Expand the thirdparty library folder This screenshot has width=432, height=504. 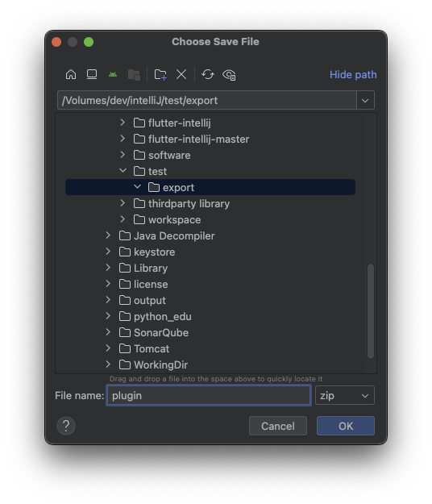[123, 203]
